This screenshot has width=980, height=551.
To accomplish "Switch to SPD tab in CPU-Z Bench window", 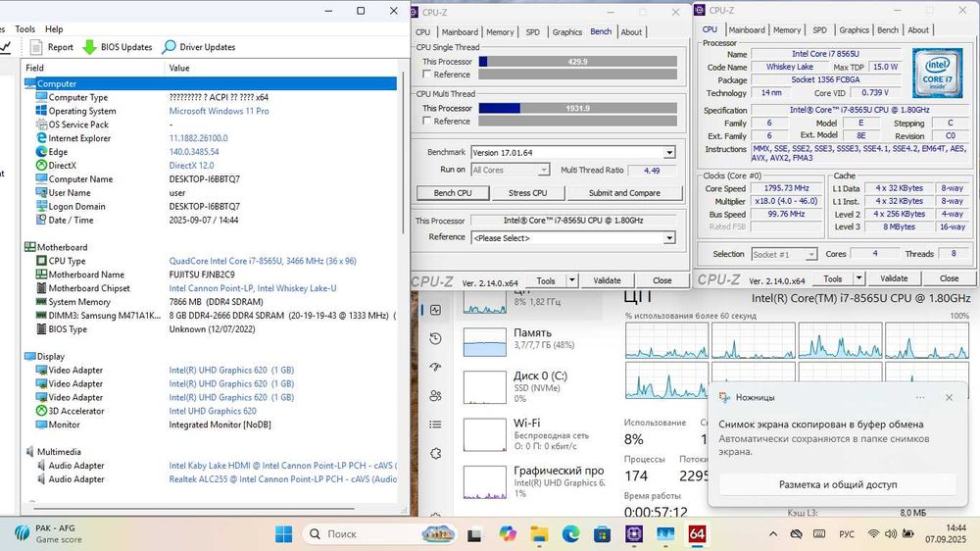I will pos(532,32).
